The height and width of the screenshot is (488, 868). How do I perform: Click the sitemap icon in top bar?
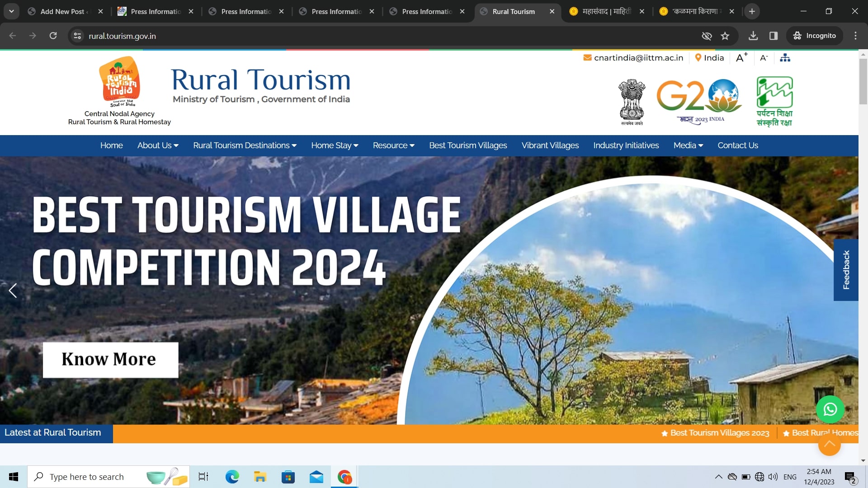[785, 58]
